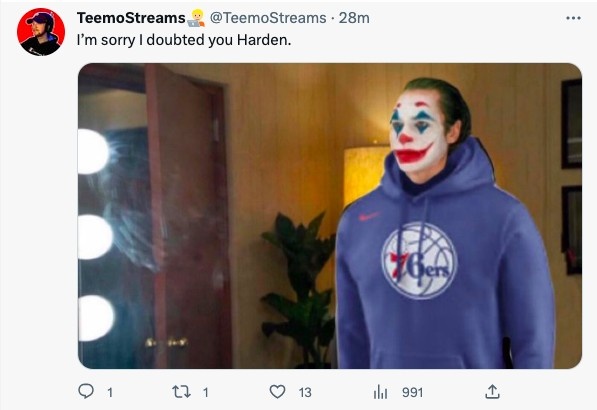Click the technologist emoji beside the display name

click(196, 18)
